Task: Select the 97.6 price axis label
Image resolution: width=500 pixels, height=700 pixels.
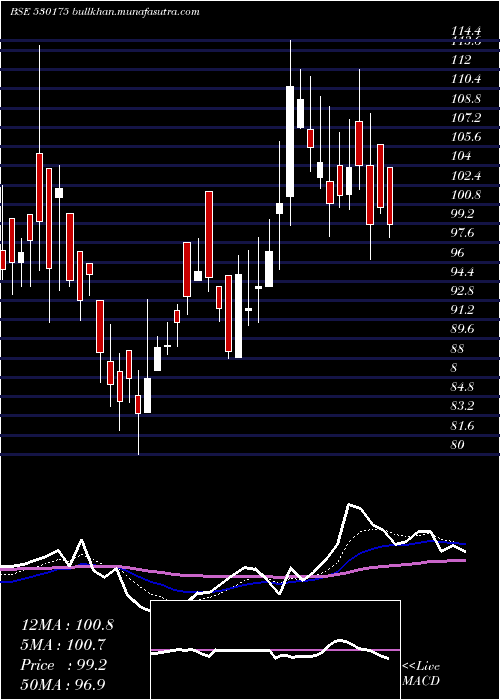Action: pos(463,233)
